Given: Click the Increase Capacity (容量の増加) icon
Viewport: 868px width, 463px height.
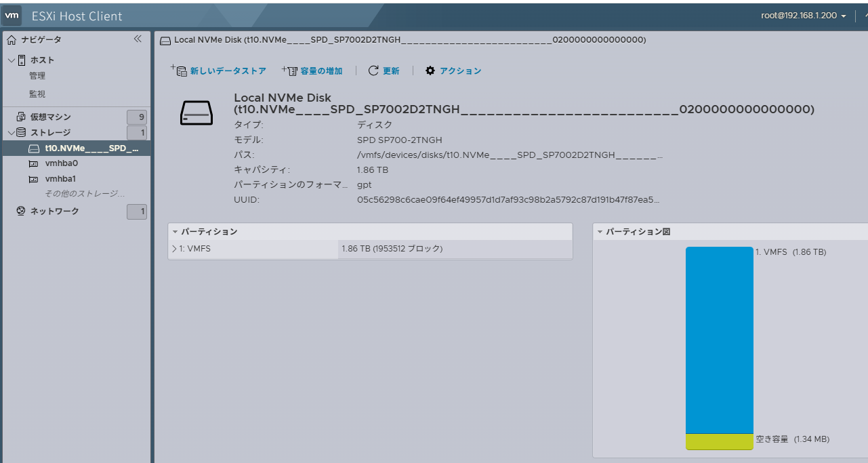Looking at the screenshot, I should tap(290, 71).
